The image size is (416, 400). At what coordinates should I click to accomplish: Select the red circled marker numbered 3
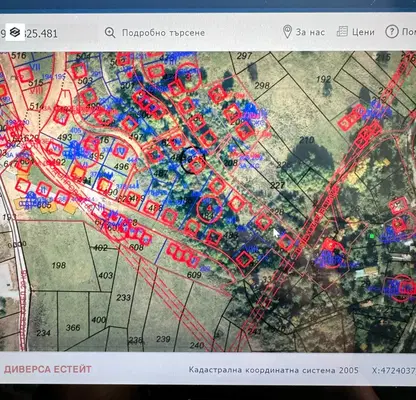[188, 77]
